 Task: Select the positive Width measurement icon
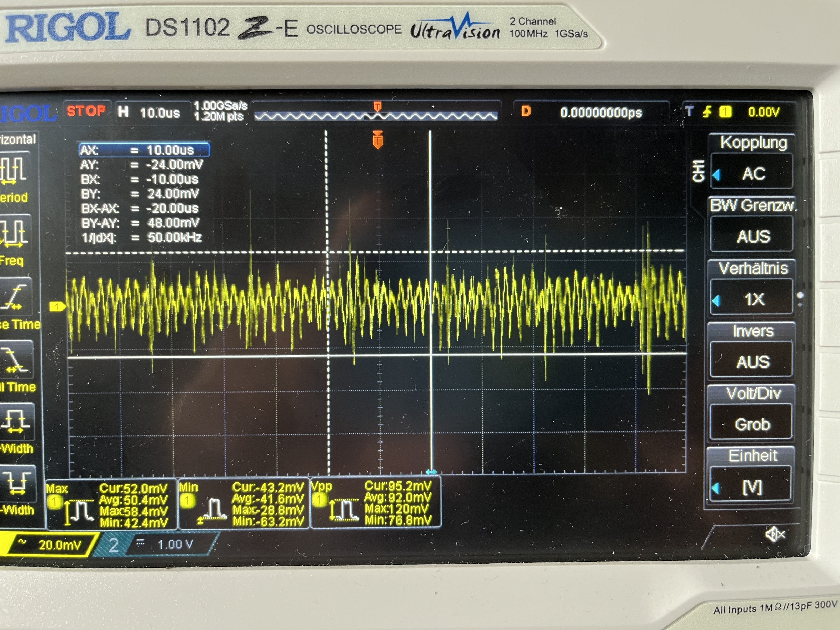[x=17, y=421]
